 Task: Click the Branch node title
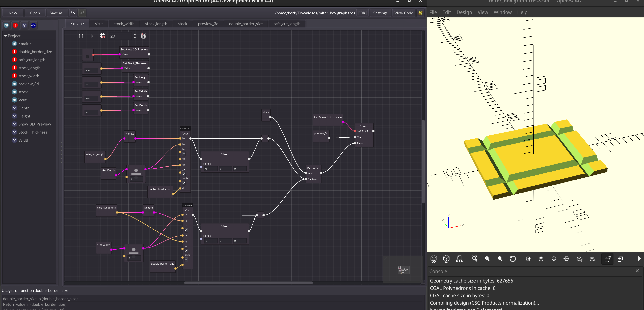pos(364,126)
